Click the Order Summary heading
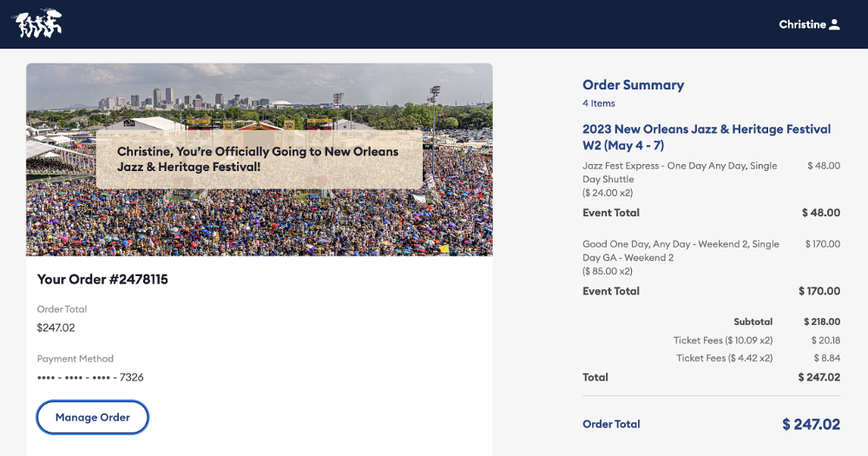Viewport: 868px width, 456px height. tap(633, 85)
